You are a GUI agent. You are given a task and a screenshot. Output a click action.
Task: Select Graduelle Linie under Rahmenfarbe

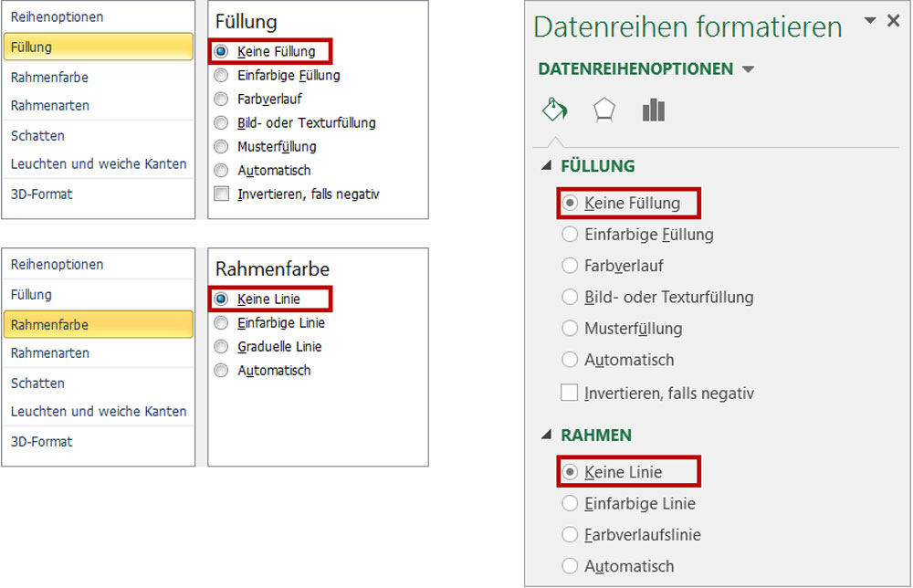pyautogui.click(x=221, y=347)
